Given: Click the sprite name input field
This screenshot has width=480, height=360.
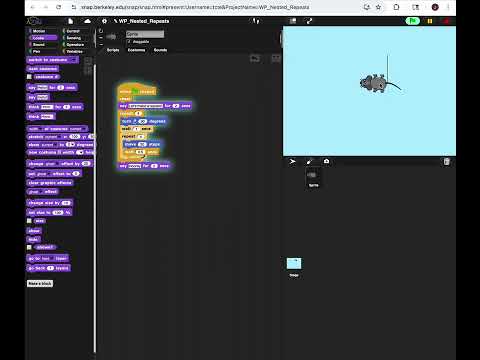Looking at the screenshot, I should tap(145, 34).
